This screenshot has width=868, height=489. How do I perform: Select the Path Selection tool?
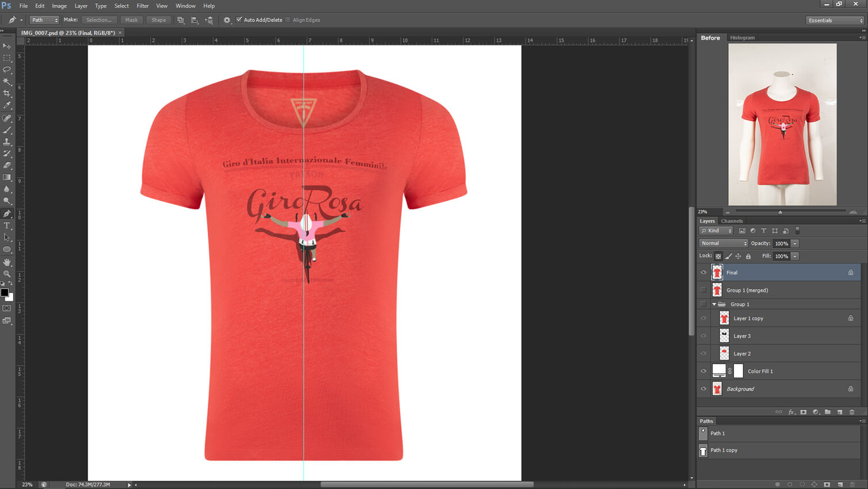[x=7, y=238]
